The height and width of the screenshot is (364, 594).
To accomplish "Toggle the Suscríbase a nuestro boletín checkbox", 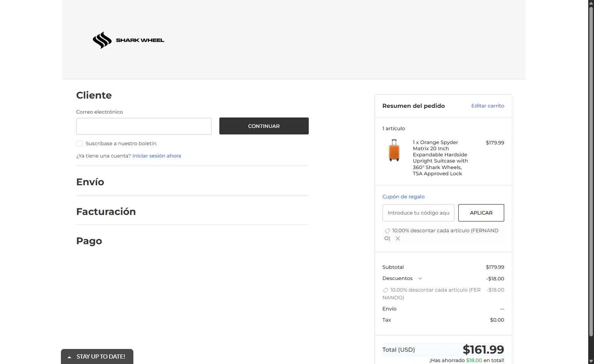I will (79, 143).
